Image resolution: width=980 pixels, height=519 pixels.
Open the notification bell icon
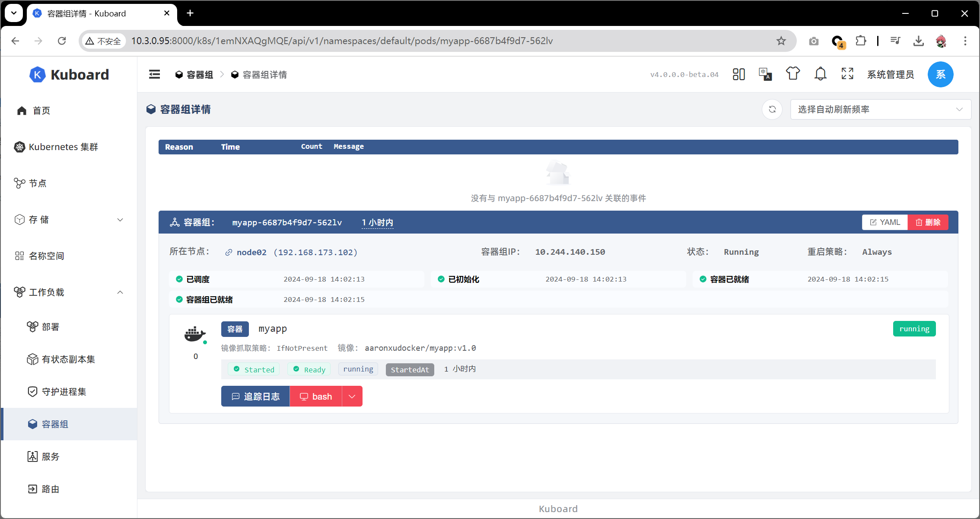[820, 74]
